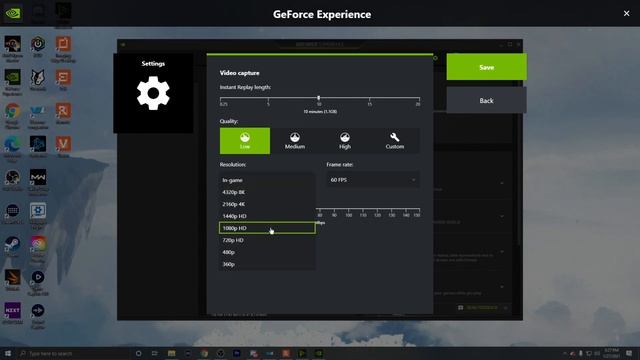Viewport: 640px width, 360px height.
Task: Click the taskbar search box
Action: click(73, 353)
